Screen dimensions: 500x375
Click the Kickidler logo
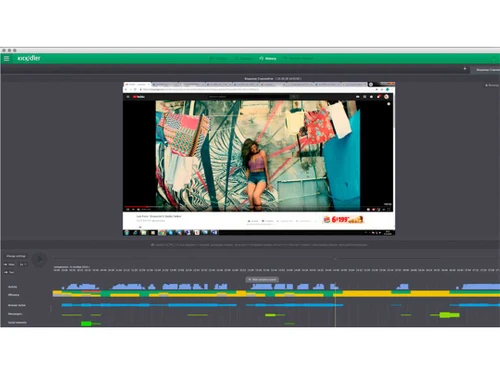pyautogui.click(x=29, y=58)
